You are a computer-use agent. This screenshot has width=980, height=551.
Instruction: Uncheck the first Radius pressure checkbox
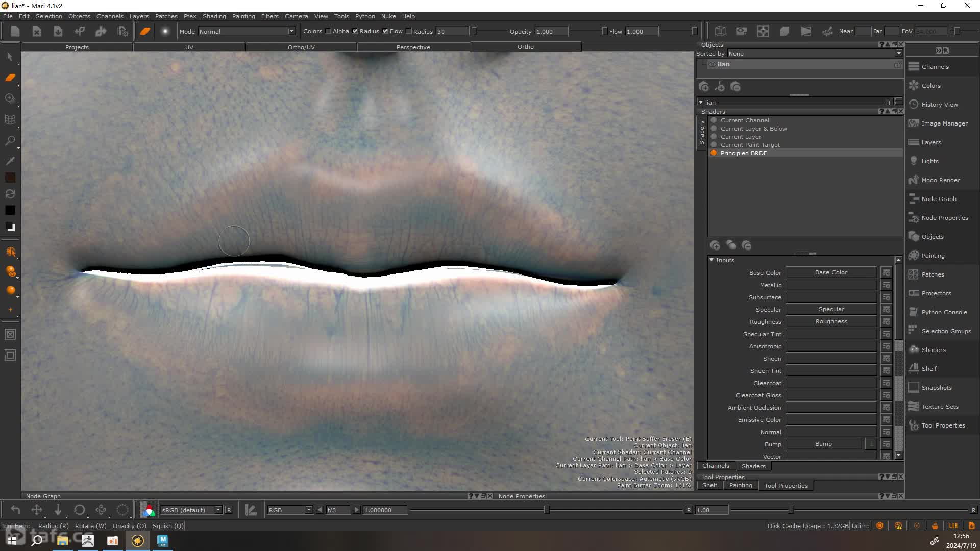click(385, 31)
